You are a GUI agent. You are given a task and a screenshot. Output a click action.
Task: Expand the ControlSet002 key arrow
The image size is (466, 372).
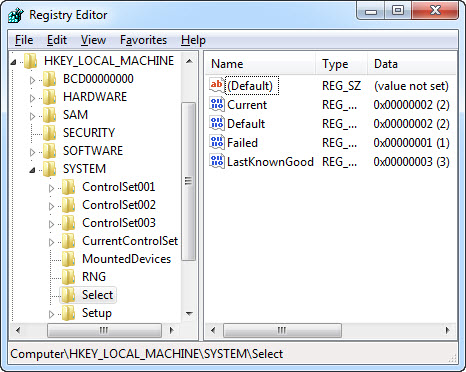(51, 206)
